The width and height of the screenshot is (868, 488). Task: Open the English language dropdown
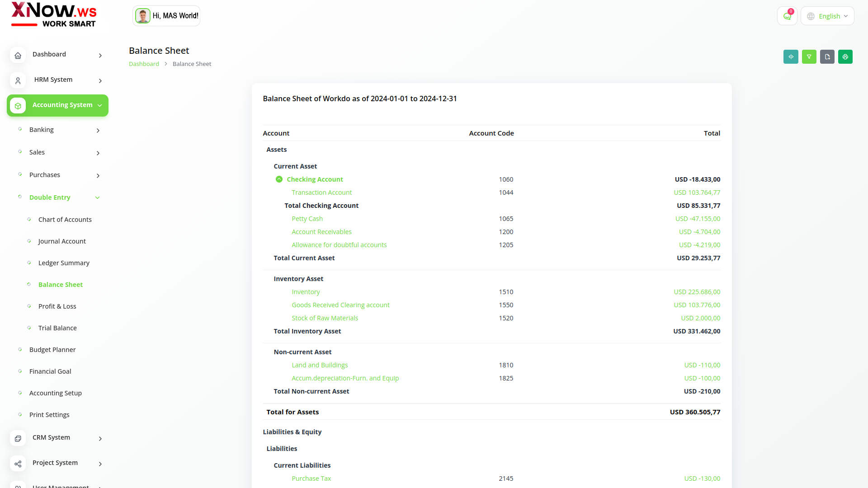coord(827,16)
